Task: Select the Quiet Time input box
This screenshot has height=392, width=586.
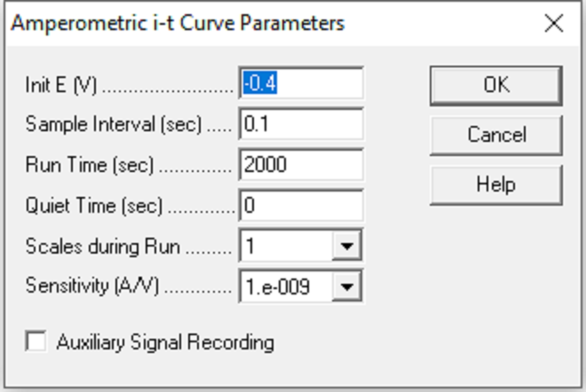Action: pyautogui.click(x=301, y=205)
